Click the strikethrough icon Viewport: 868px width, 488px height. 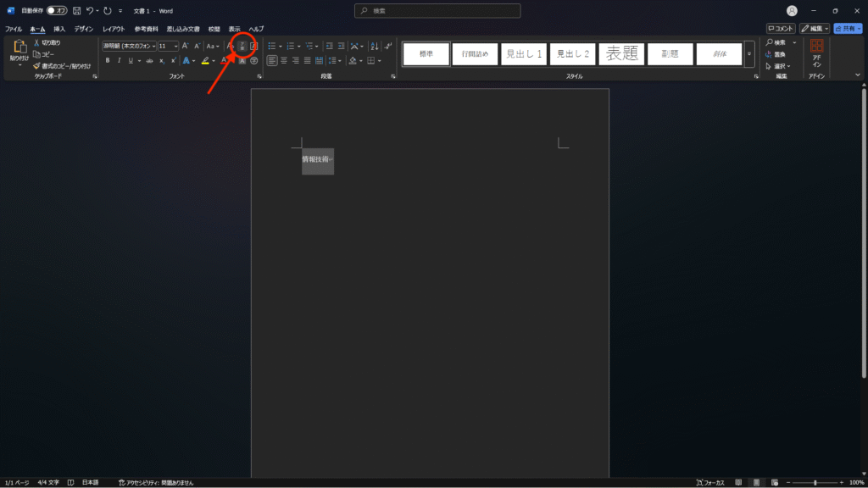[x=150, y=61]
